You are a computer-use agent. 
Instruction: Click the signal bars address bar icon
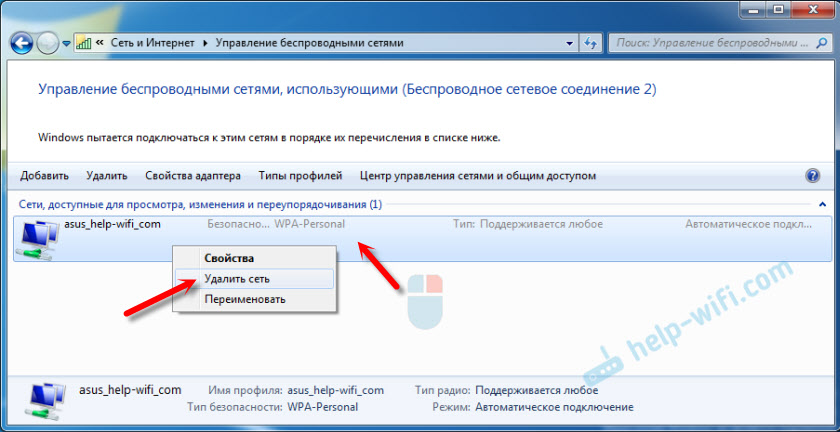(x=84, y=43)
